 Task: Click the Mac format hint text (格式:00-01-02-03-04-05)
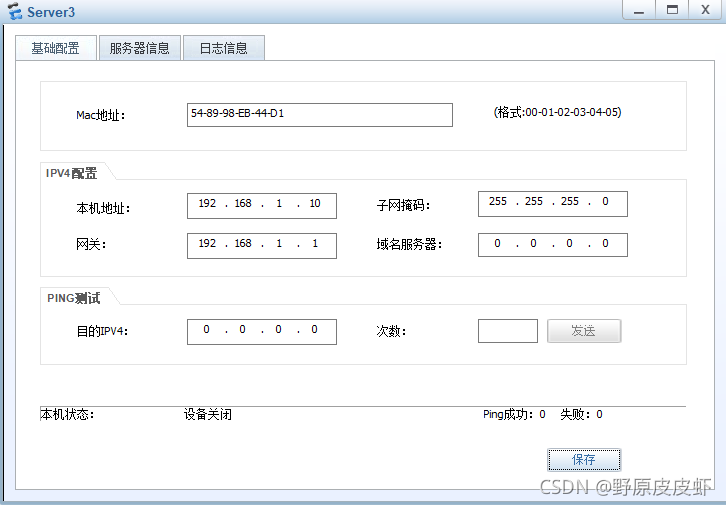pyautogui.click(x=557, y=112)
